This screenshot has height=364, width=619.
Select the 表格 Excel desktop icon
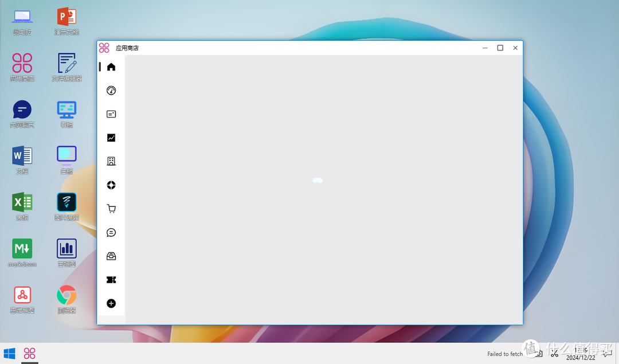click(22, 207)
